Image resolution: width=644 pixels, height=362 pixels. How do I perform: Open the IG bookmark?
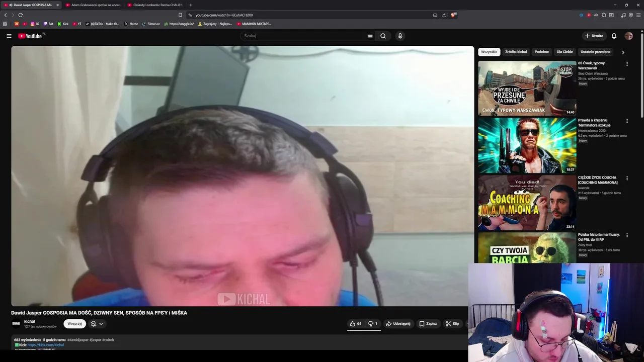coord(35,24)
